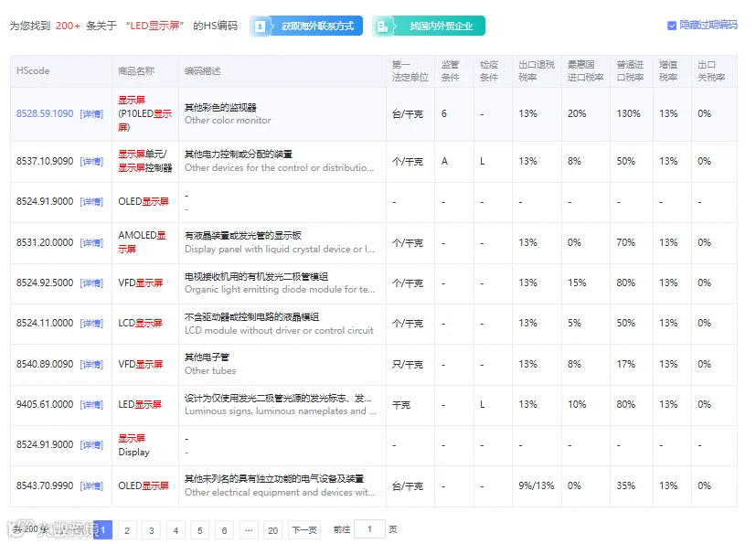Select HS code 8543.70.9990 text

[45, 485]
